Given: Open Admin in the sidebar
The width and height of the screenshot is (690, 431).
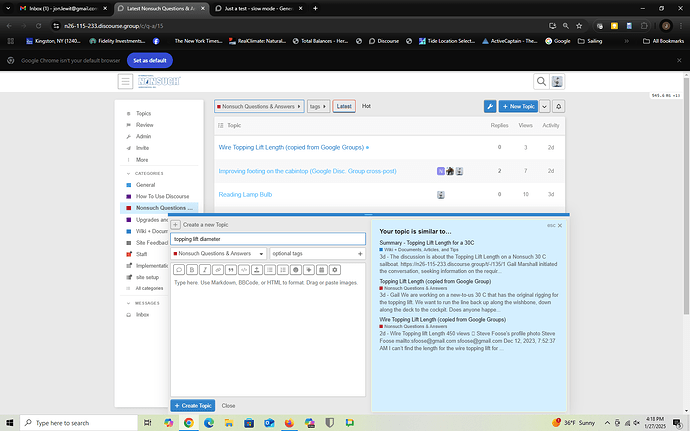Looking at the screenshot, I should (x=143, y=136).
